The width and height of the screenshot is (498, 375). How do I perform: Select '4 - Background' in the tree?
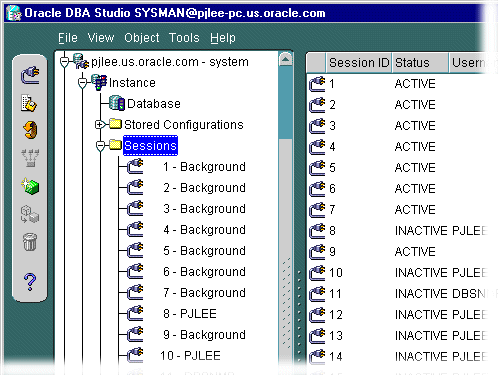pyautogui.click(x=204, y=230)
